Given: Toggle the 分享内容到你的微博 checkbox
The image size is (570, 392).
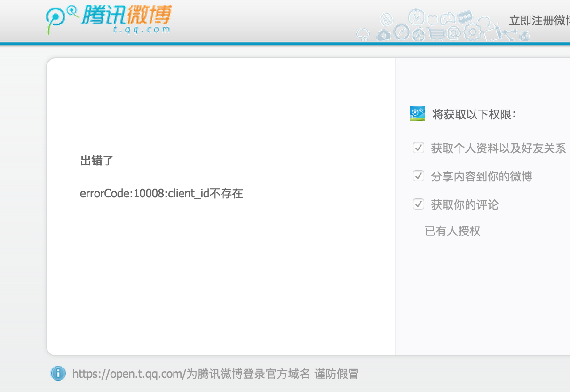Looking at the screenshot, I should pos(419,176).
